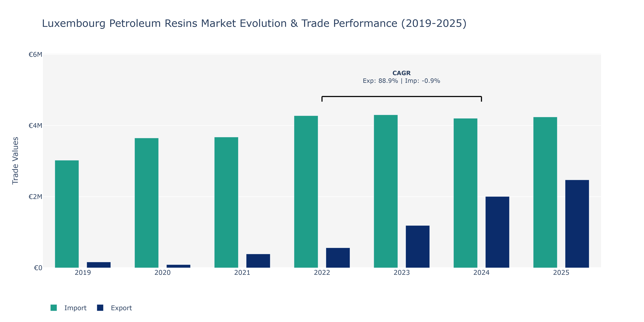The width and height of the screenshot is (644, 322).
Task: Select the 2019 Export bar
Action: (99, 265)
